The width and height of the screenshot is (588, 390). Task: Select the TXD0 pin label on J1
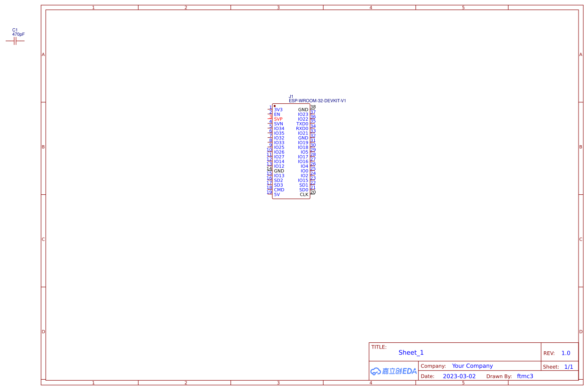point(302,124)
